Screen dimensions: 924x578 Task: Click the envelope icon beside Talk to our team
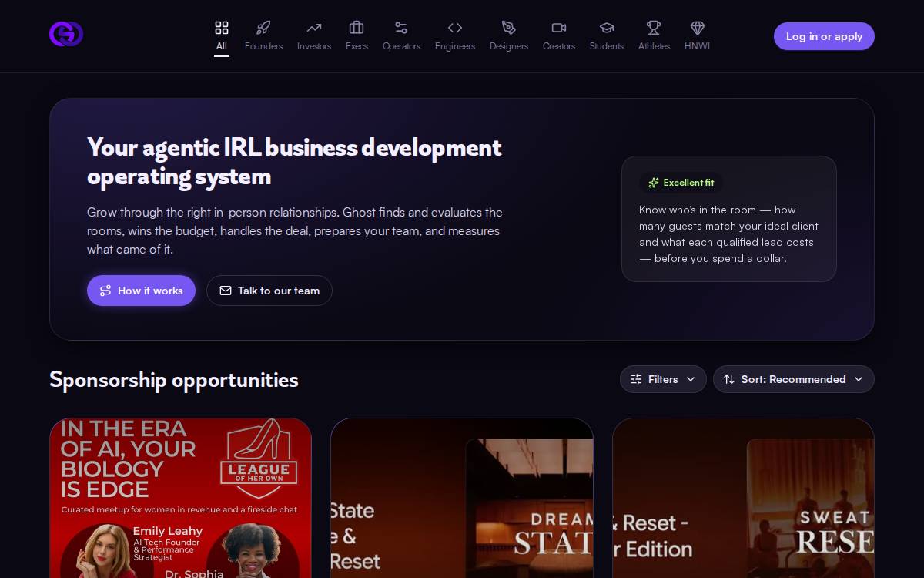(x=226, y=291)
